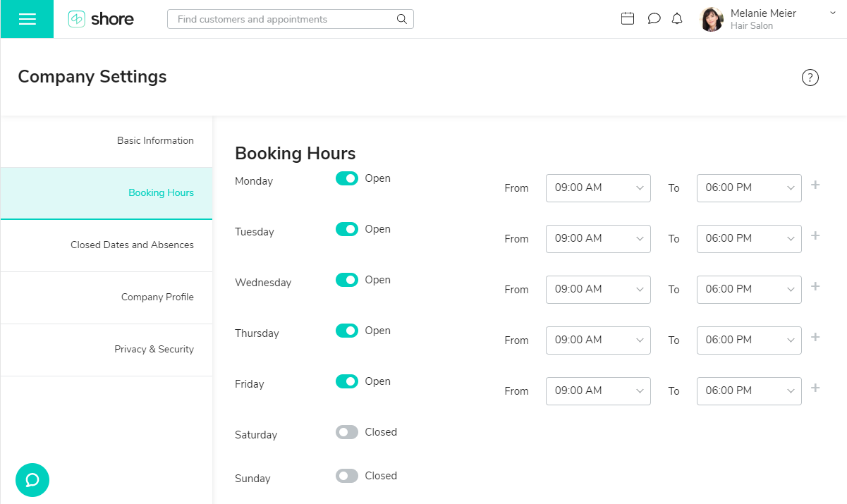This screenshot has height=504, width=847.
Task: Add another time slot for Friday
Action: [815, 388]
